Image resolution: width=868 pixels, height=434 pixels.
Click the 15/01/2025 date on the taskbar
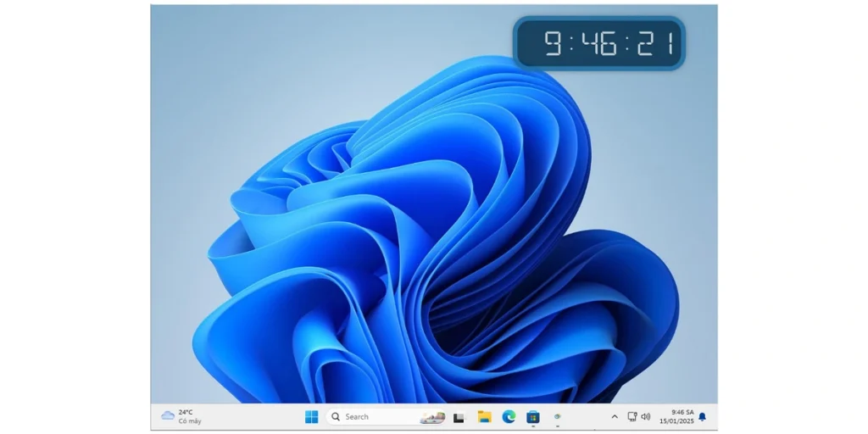click(676, 421)
